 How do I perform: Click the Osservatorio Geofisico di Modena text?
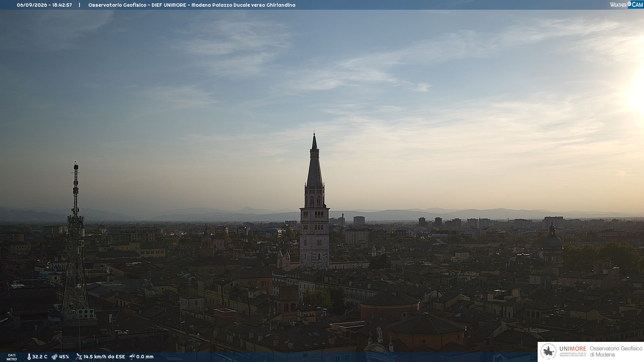[616, 352]
